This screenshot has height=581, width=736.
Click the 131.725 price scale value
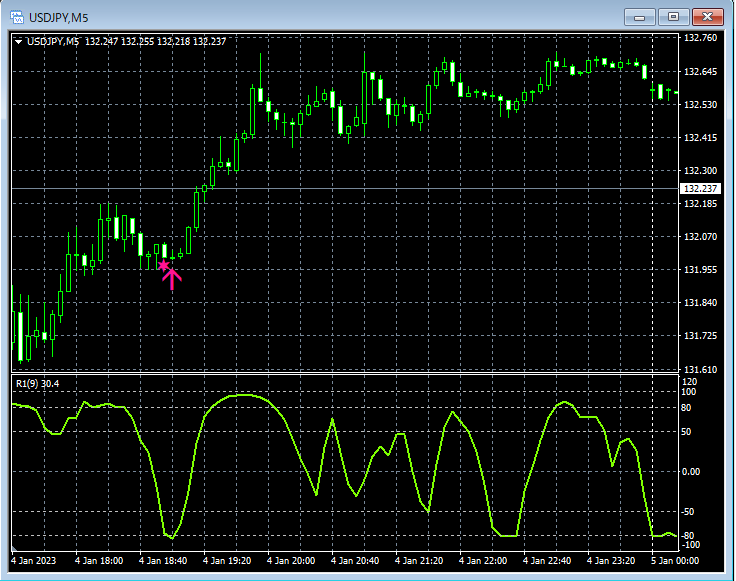(x=700, y=336)
